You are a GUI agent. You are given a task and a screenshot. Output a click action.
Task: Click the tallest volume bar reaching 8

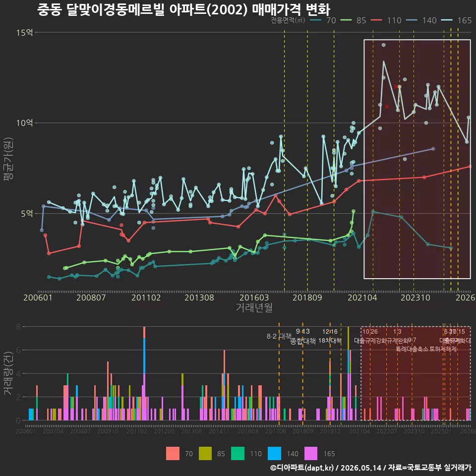coord(144,373)
